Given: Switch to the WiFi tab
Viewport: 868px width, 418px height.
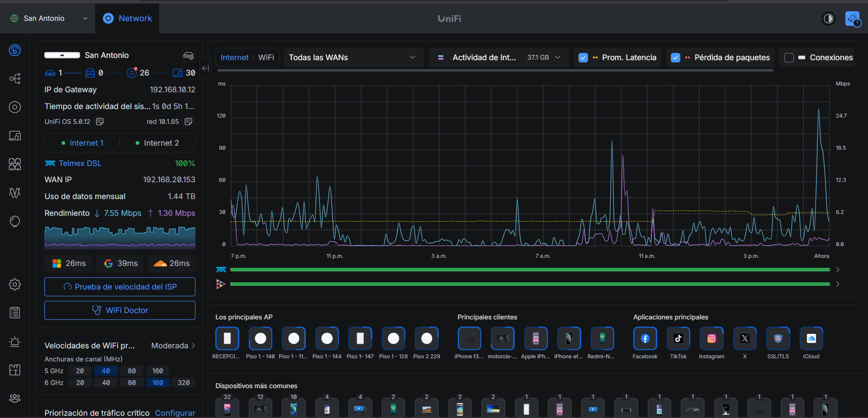Looking at the screenshot, I should coord(266,57).
